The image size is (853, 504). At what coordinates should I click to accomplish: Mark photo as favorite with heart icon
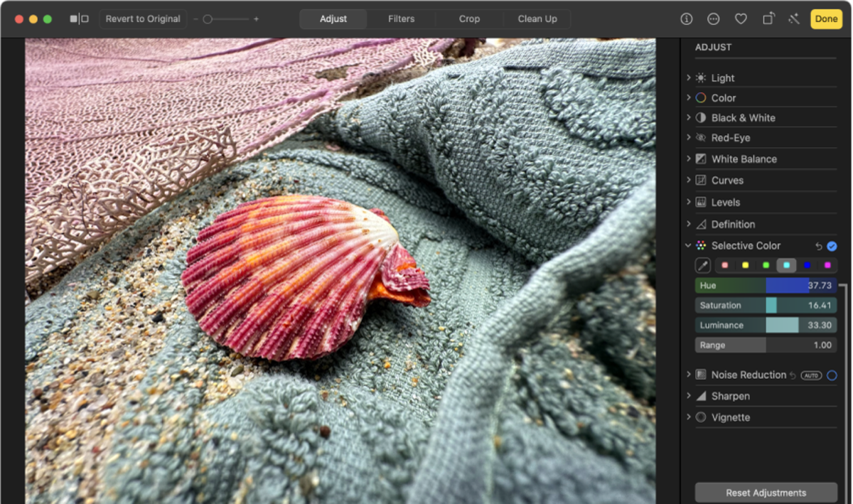[x=741, y=19]
